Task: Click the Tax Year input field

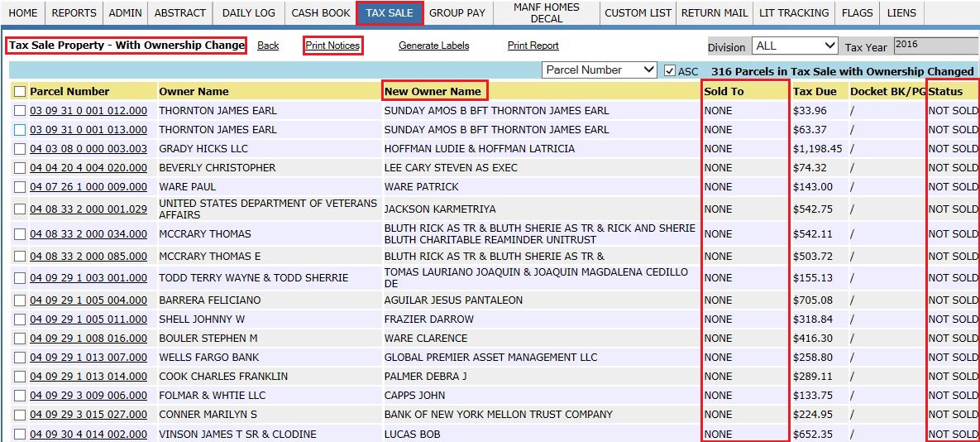Action: [x=935, y=46]
